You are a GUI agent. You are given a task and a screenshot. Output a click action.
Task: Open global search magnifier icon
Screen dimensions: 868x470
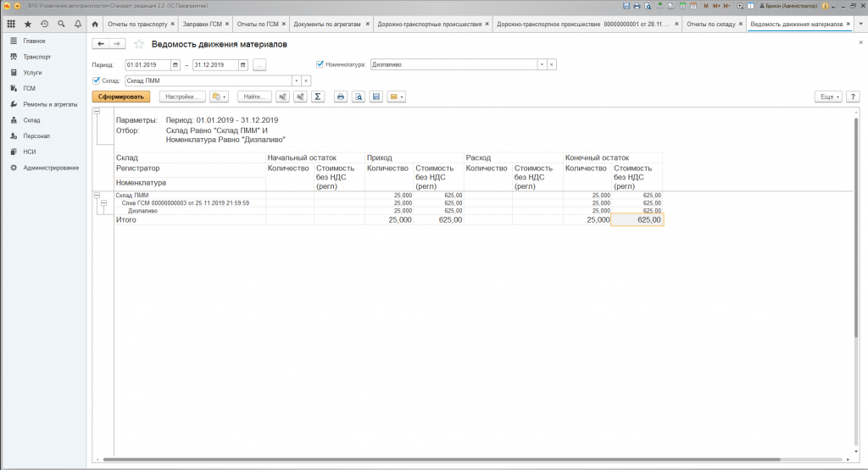click(61, 25)
